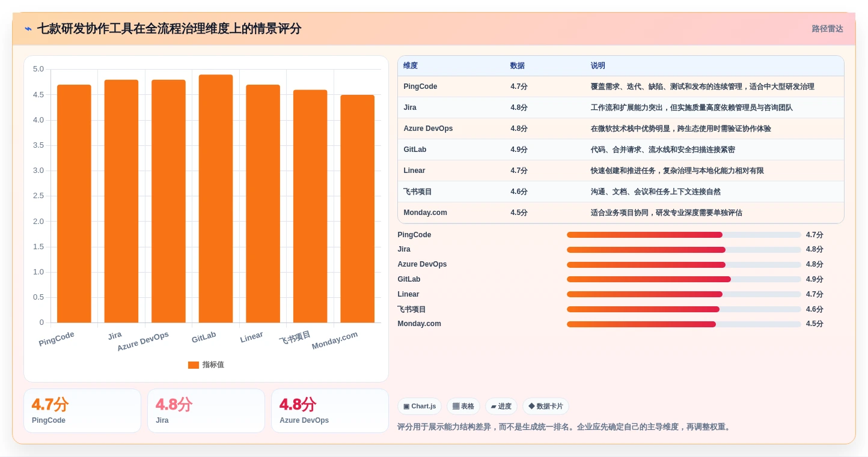
Task: Click the GitLab bar in the chart
Action: 216,199
